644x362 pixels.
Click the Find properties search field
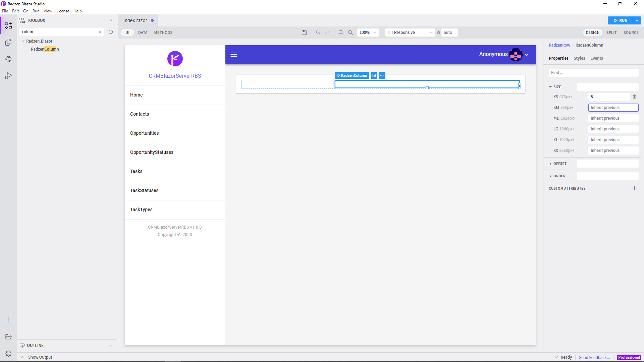[x=593, y=73]
